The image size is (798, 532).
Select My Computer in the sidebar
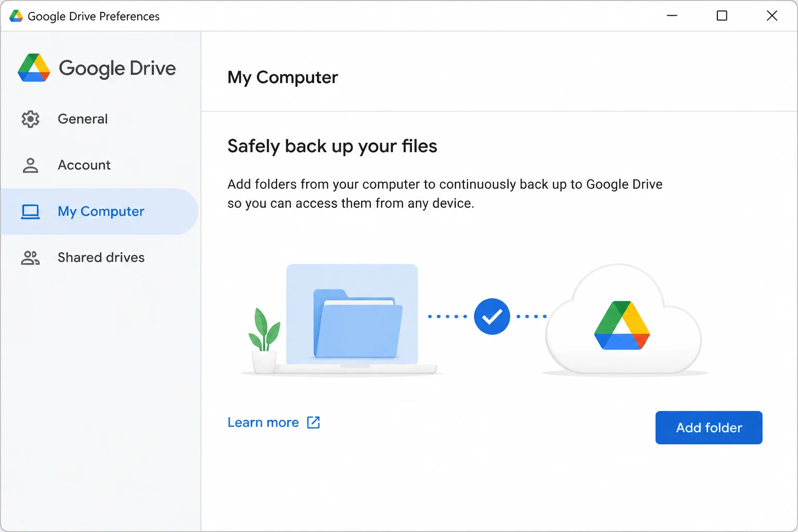click(100, 211)
